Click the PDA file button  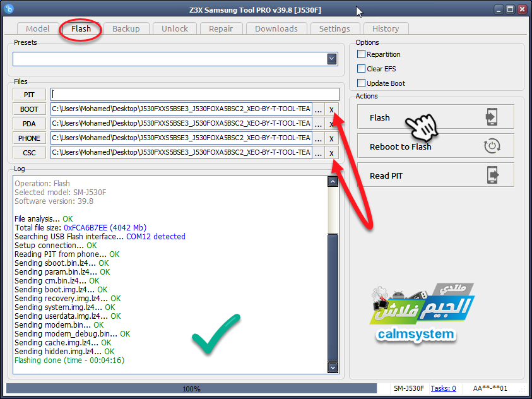coord(29,124)
